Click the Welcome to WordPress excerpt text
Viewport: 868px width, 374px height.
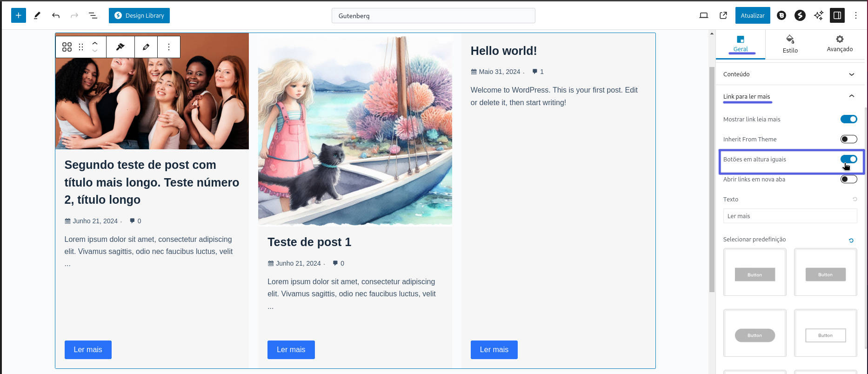554,96
